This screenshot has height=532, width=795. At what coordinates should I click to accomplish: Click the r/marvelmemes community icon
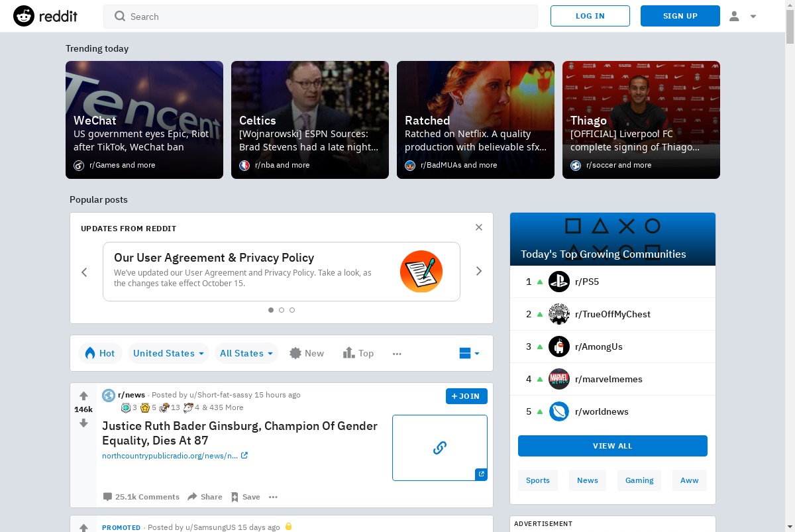point(559,379)
